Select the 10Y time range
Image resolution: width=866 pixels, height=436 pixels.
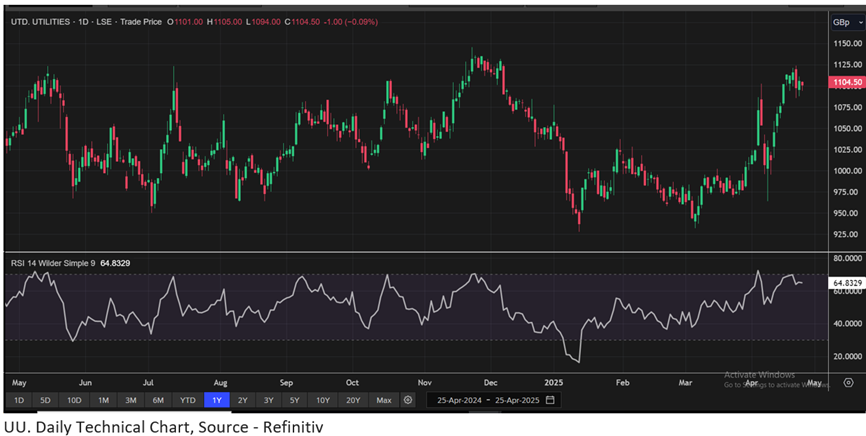click(323, 400)
